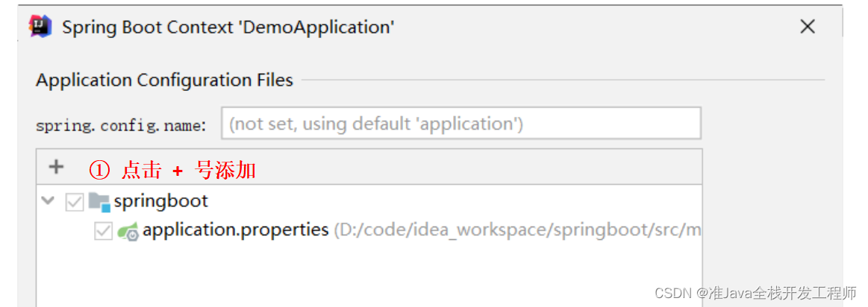The width and height of the screenshot is (868, 307).
Task: Click the Application Configuration Files heading
Action: pos(164,80)
